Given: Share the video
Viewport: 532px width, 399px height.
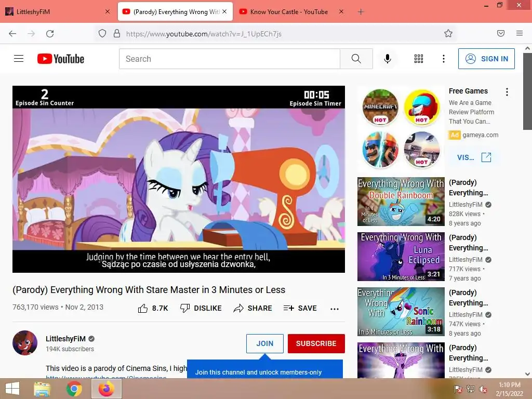Looking at the screenshot, I should coord(253,308).
